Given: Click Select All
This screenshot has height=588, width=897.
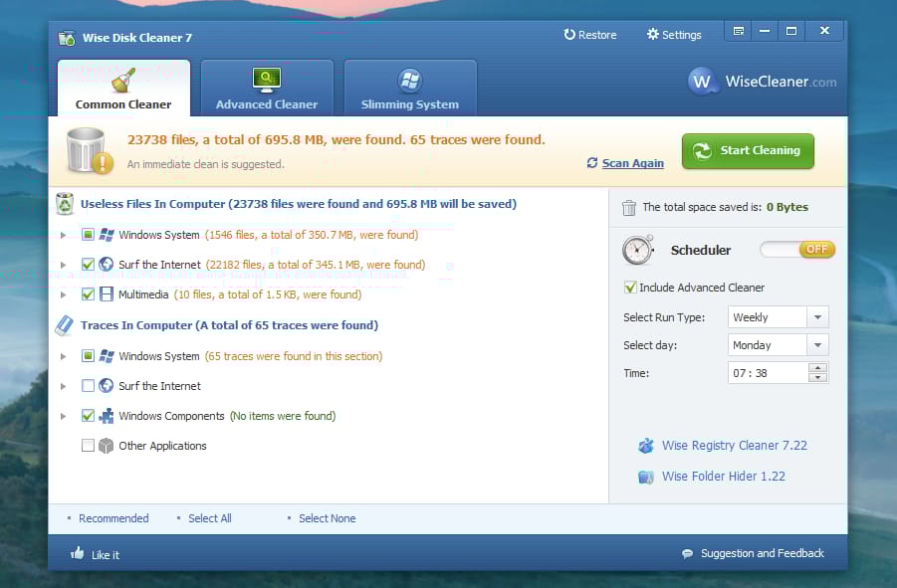Looking at the screenshot, I should (210, 518).
